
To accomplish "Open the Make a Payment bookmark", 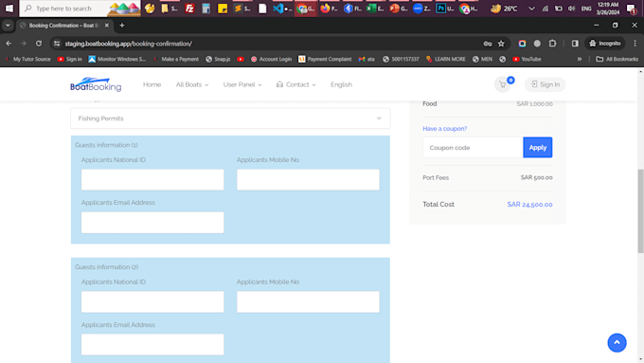I will point(176,59).
